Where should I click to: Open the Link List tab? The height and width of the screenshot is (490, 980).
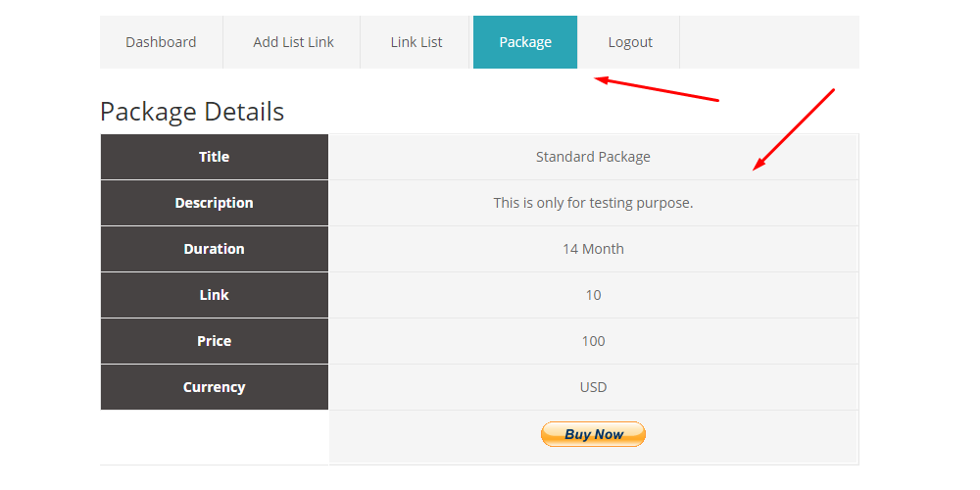pyautogui.click(x=416, y=42)
